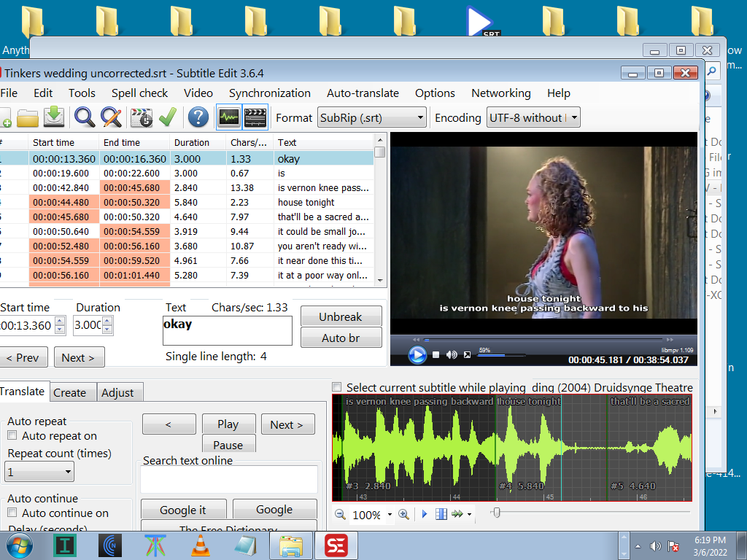Select the row with text 'house tonight'
Viewport: 747px width, 560px height.
(187, 203)
